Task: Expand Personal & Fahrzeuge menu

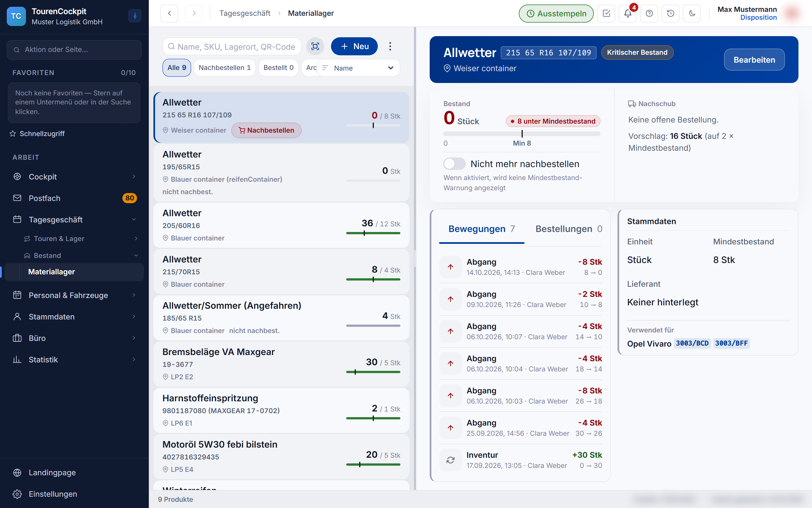Action: coord(134,295)
